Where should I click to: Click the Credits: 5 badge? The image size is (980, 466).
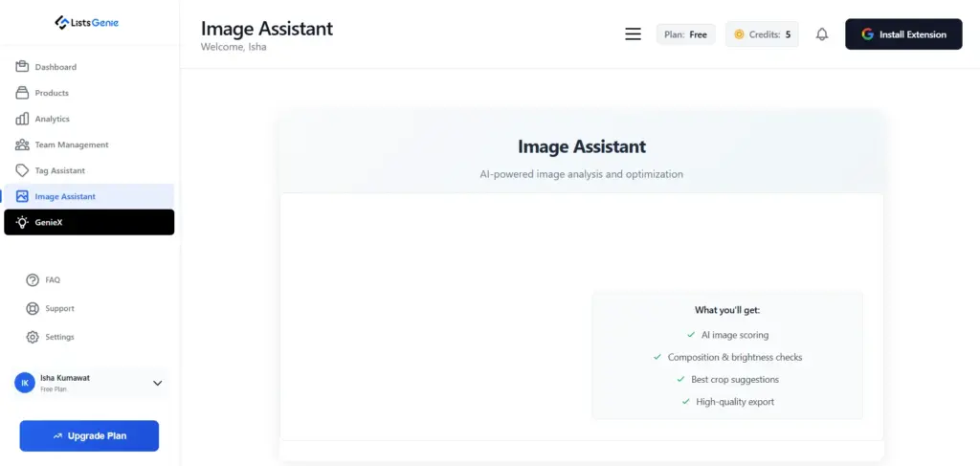[762, 34]
